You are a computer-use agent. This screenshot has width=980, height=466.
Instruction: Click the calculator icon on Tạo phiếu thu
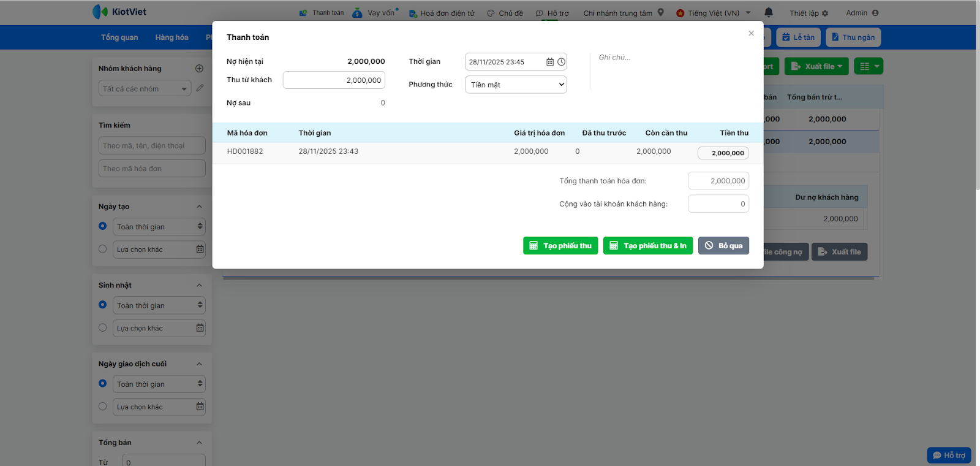pos(533,245)
